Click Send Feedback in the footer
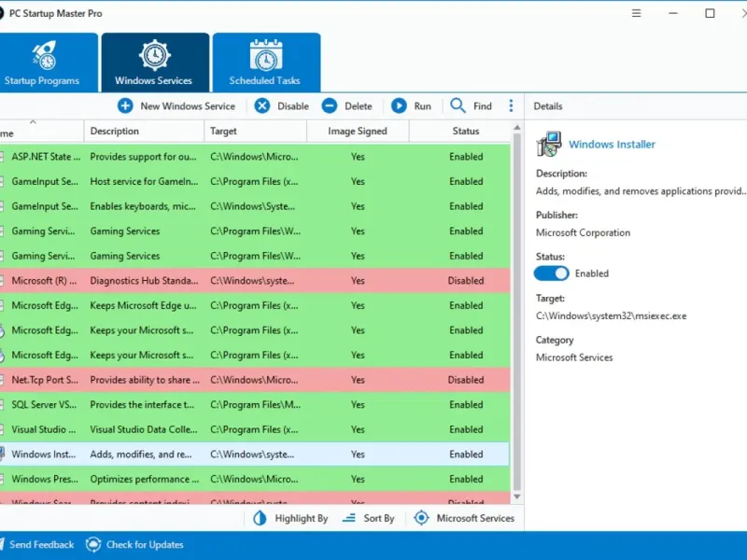 [x=35, y=545]
